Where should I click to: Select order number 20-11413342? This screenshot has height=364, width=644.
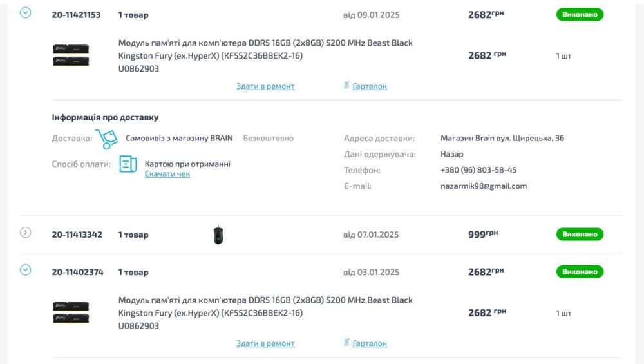click(x=77, y=235)
